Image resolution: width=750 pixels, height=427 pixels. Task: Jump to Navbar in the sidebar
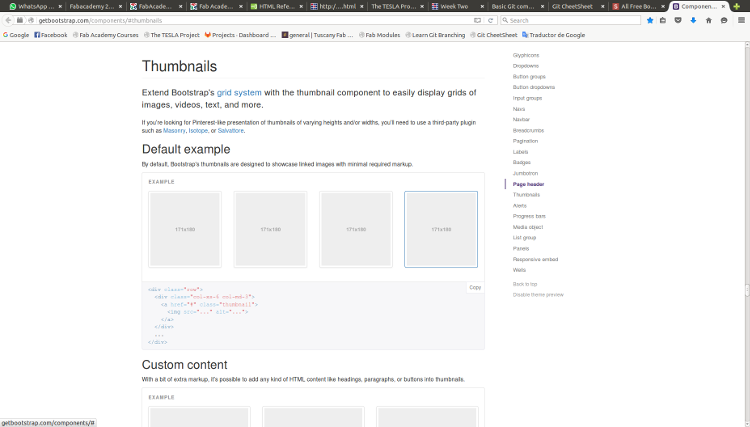[521, 120]
